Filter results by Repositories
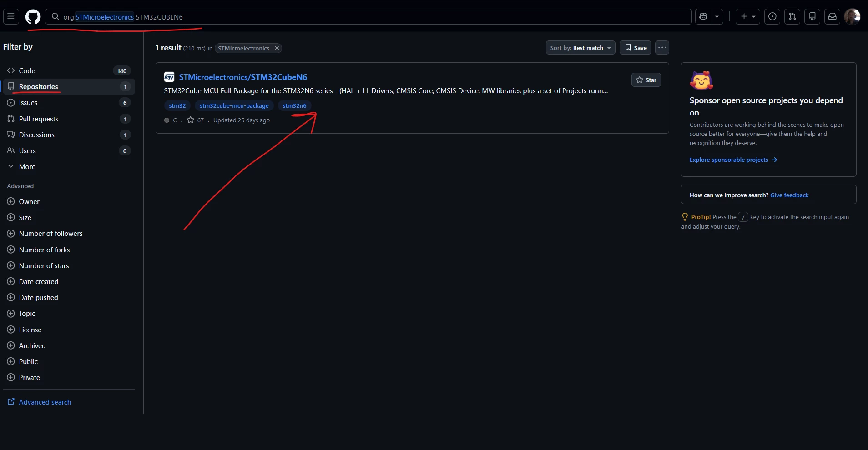868x450 pixels. pos(69,87)
